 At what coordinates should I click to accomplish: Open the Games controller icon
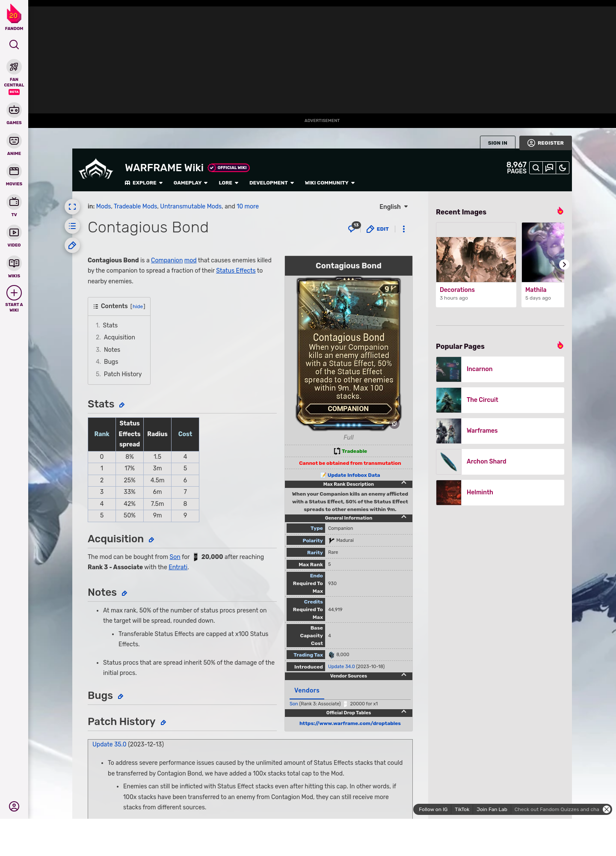[x=14, y=110]
